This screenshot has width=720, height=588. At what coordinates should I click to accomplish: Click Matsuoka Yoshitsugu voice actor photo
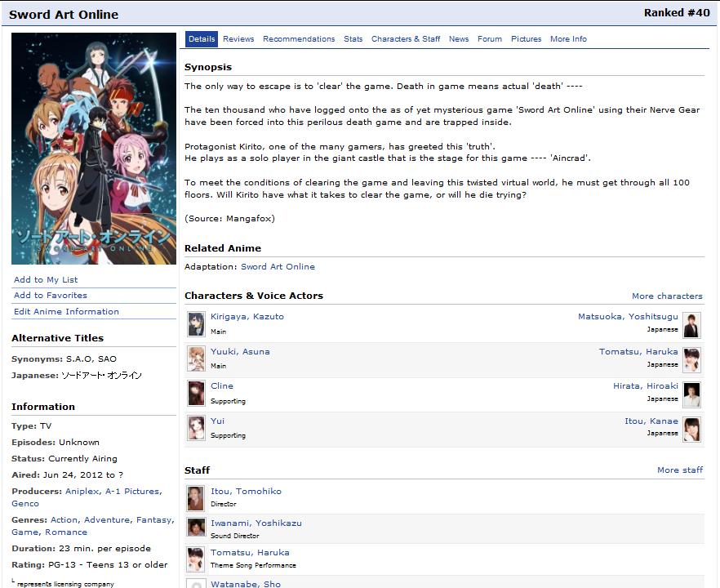click(x=691, y=325)
